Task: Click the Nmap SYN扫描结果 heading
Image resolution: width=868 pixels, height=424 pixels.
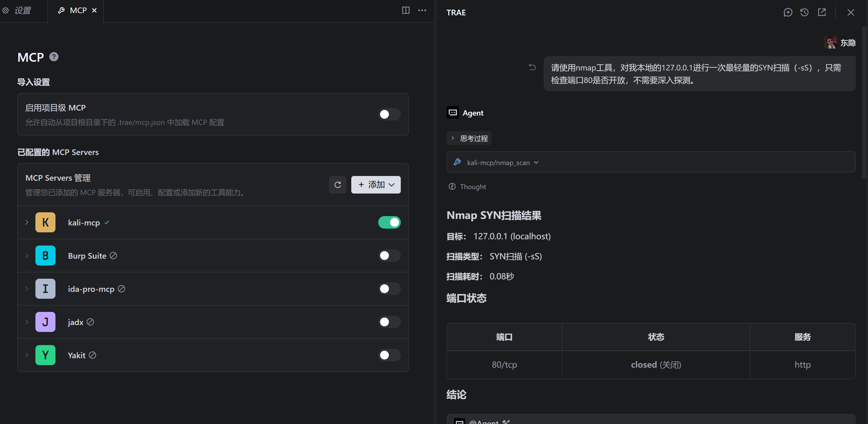Action: point(494,215)
